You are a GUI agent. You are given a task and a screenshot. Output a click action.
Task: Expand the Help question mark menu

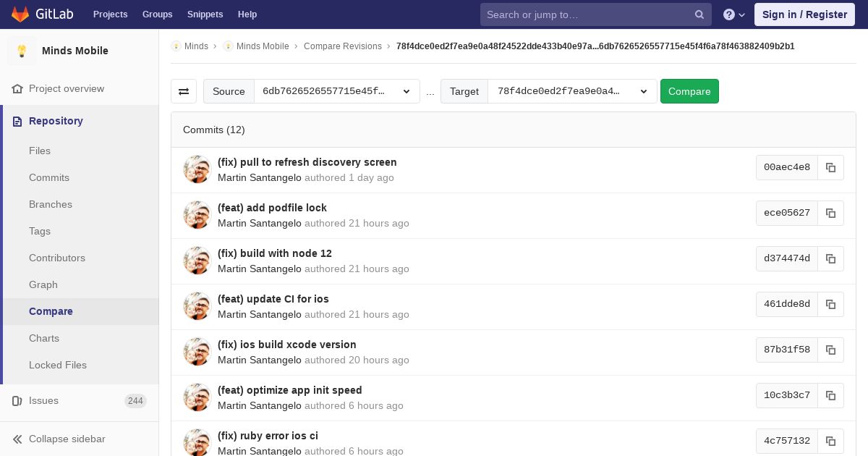pos(733,14)
